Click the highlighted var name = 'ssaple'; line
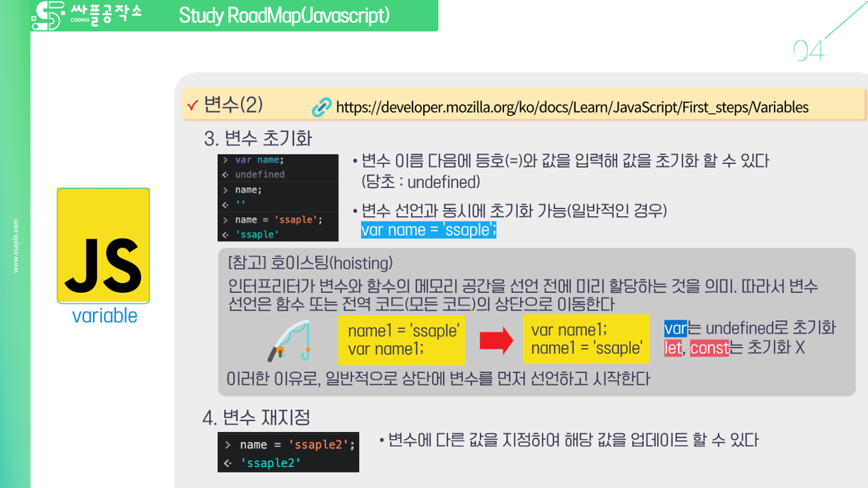The image size is (868, 488). pyautogui.click(x=429, y=229)
